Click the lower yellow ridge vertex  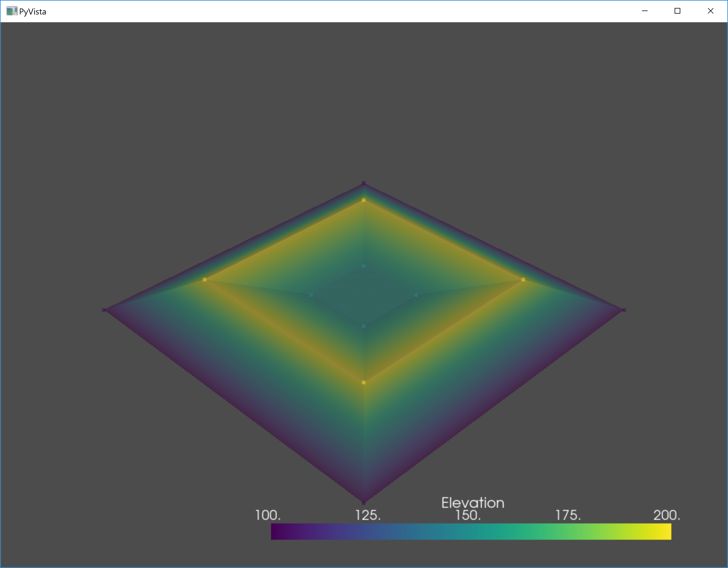click(364, 383)
